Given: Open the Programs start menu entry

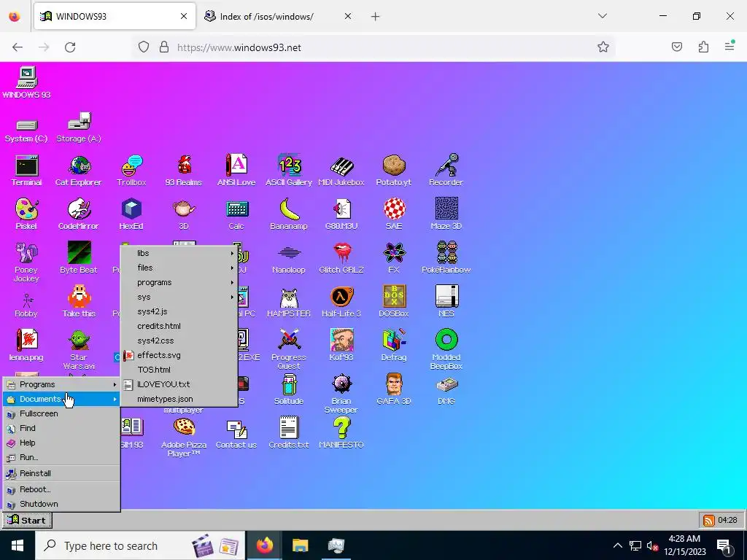Looking at the screenshot, I should (x=61, y=384).
